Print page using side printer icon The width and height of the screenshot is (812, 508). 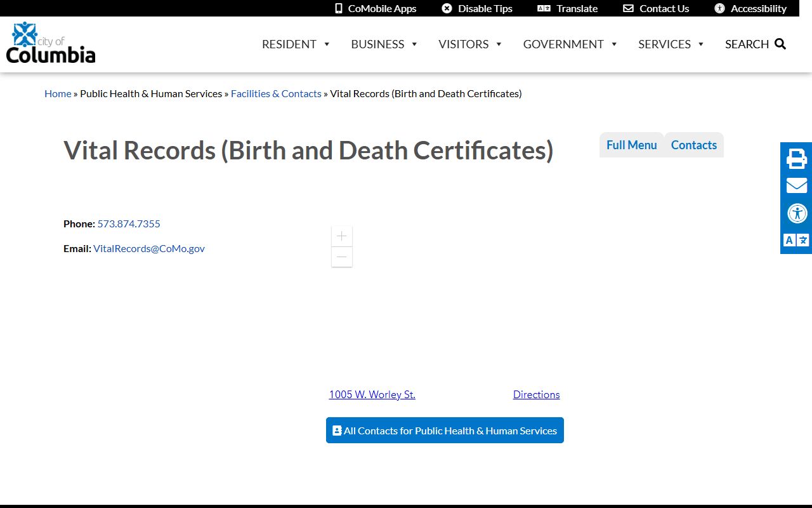797,158
